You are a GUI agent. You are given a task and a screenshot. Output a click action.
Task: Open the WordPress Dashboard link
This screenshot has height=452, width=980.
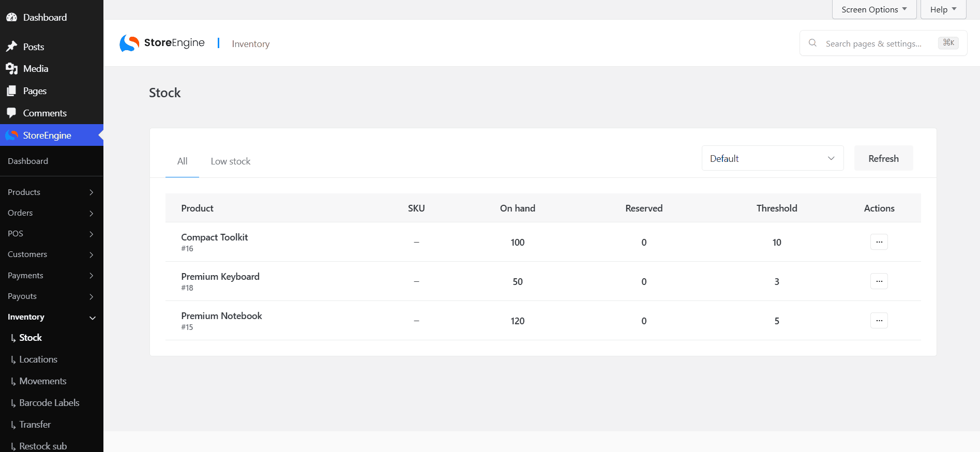pyautogui.click(x=45, y=17)
